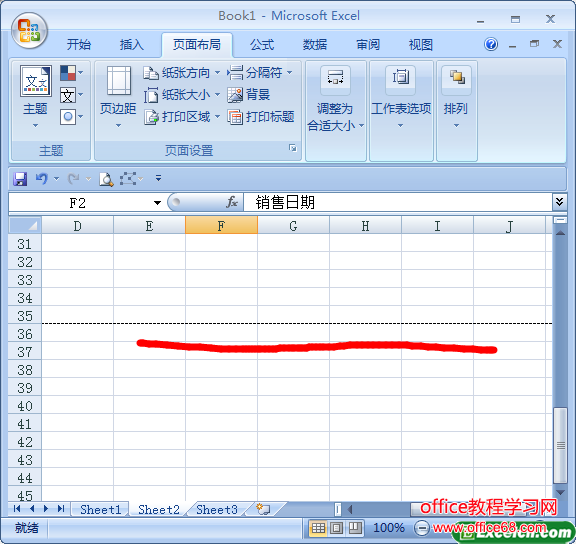This screenshot has height=544, width=576.
Task: Switch to Sheet1 tab
Action: pos(100,509)
